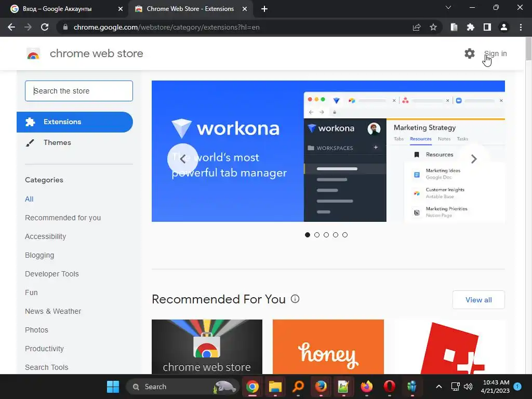This screenshot has width=532, height=399.
Task: Open the Blogging category
Action: (39, 255)
